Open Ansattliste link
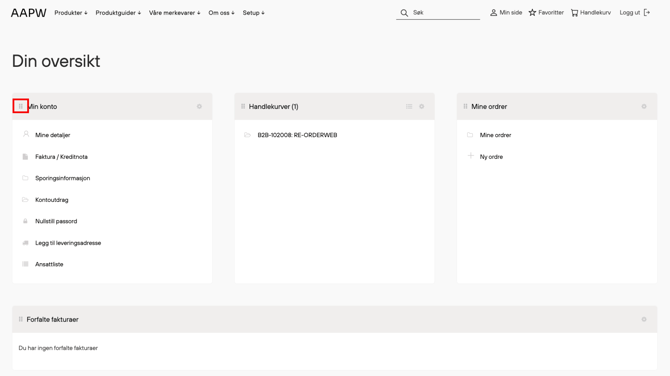The width and height of the screenshot is (670, 376). coord(49,264)
